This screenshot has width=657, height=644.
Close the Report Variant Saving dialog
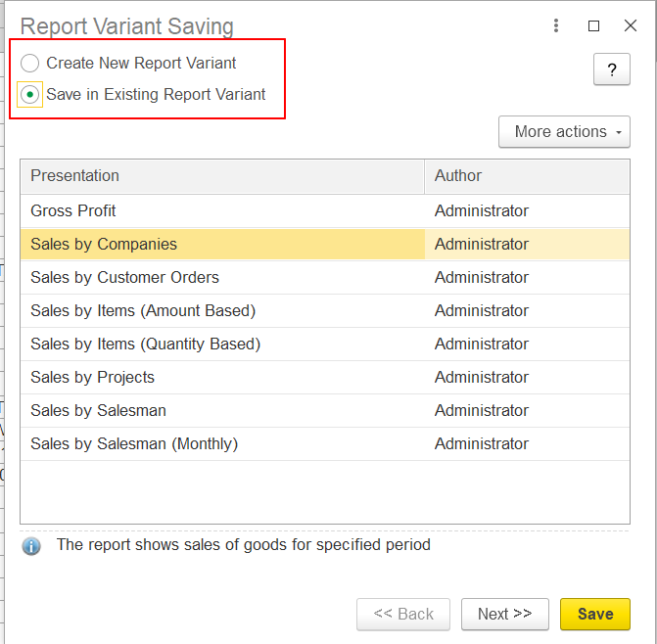click(x=631, y=26)
